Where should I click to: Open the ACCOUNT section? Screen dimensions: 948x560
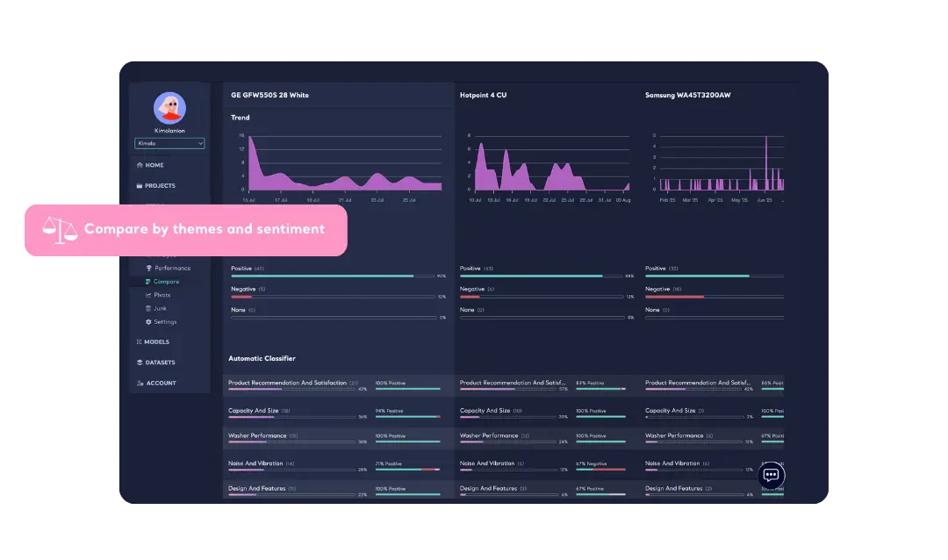[155, 383]
